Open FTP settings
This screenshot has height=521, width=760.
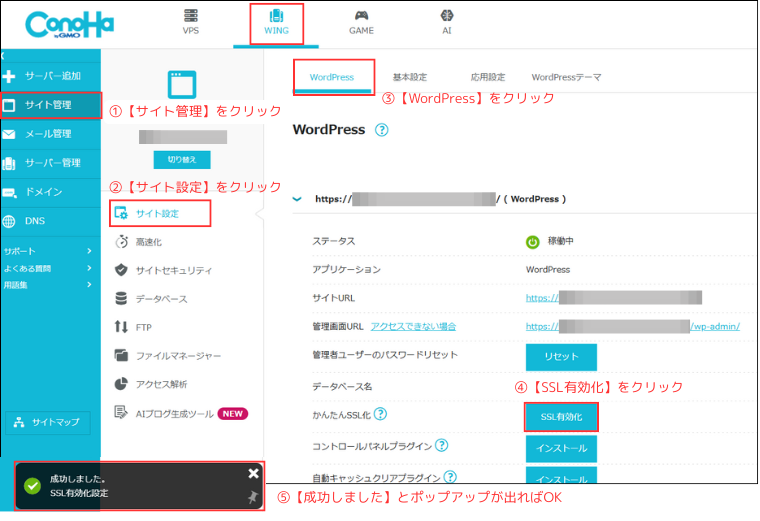[134, 328]
